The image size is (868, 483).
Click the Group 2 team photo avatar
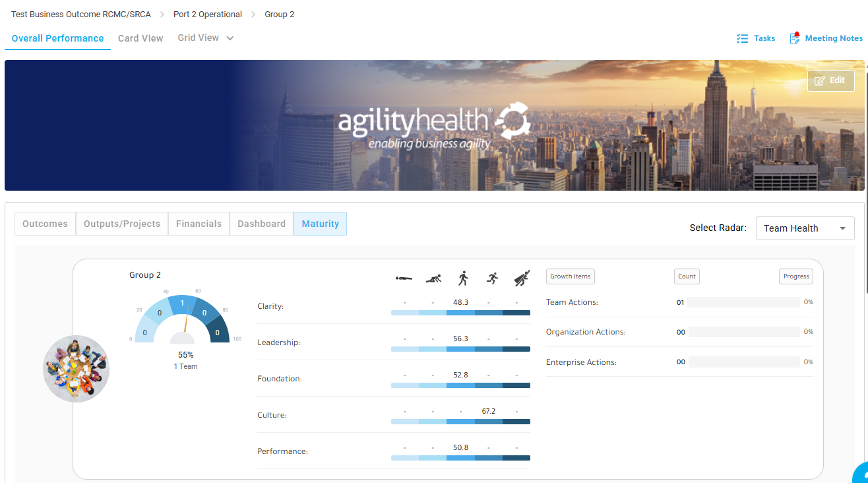[x=76, y=369]
